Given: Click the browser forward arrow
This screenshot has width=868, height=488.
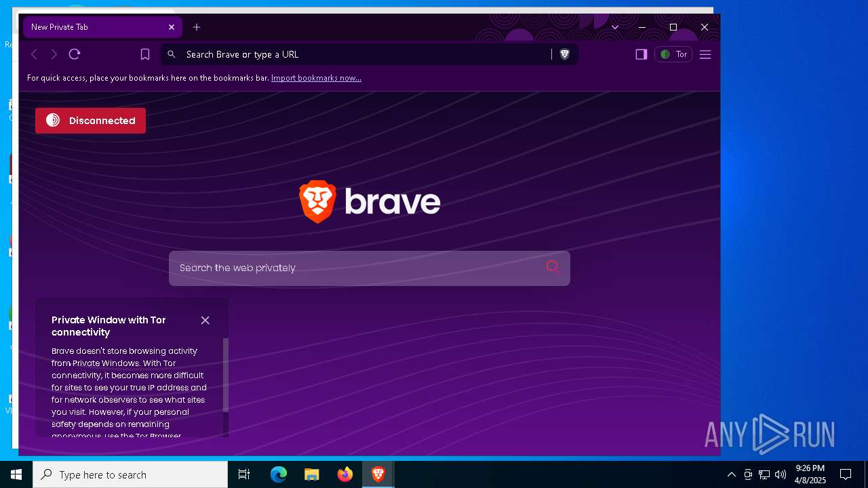Looking at the screenshot, I should 54,54.
